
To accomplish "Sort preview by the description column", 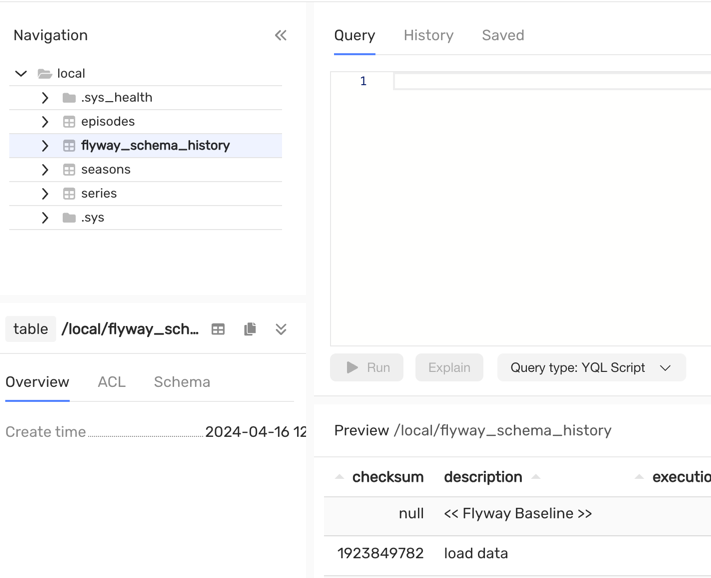I will (483, 477).
